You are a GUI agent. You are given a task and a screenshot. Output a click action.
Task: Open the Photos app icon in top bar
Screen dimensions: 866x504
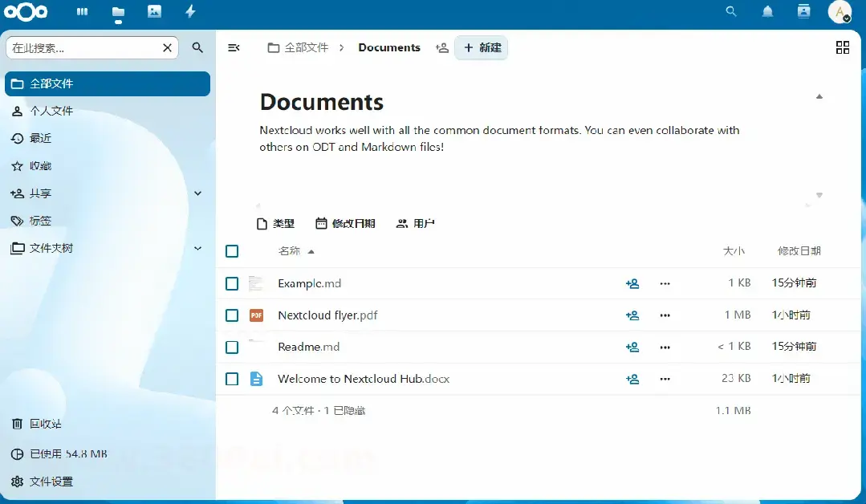point(154,11)
